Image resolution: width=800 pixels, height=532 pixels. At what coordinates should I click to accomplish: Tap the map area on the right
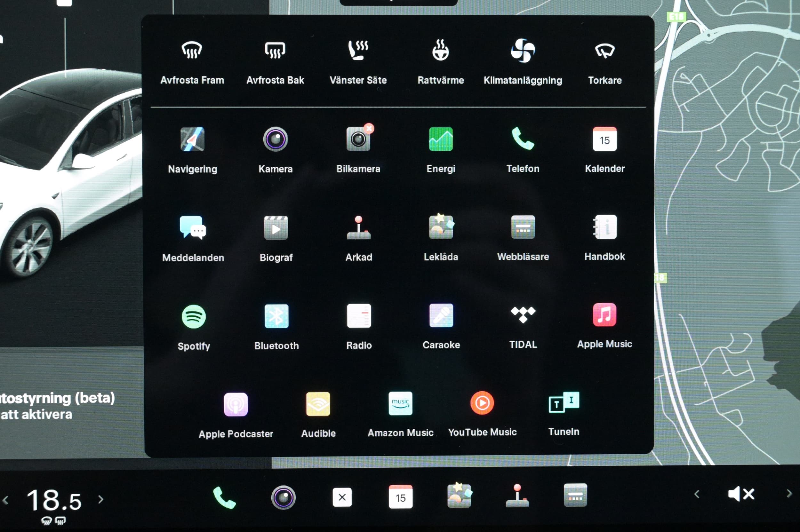[x=727, y=232]
